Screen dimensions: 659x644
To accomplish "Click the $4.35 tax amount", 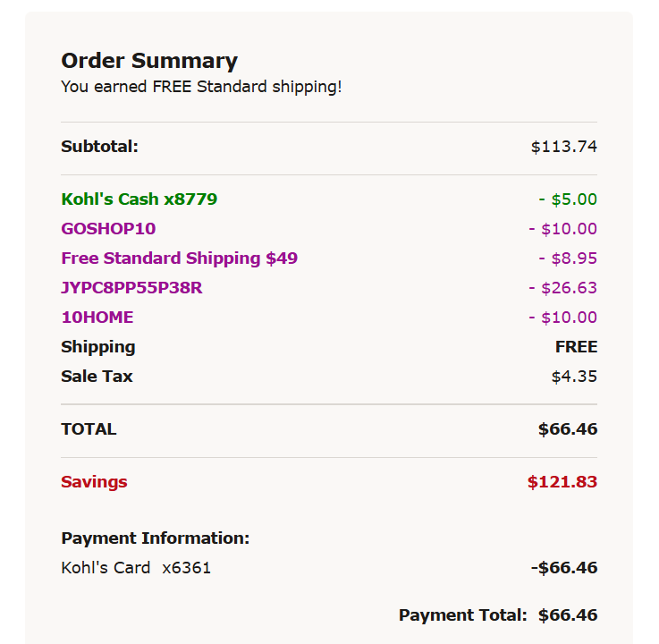I will (574, 377).
